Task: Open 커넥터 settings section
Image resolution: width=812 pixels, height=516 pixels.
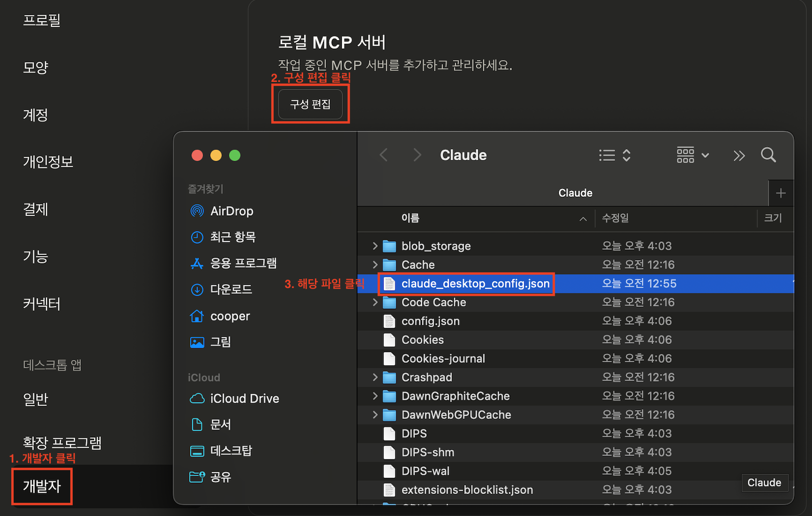Action: tap(42, 304)
